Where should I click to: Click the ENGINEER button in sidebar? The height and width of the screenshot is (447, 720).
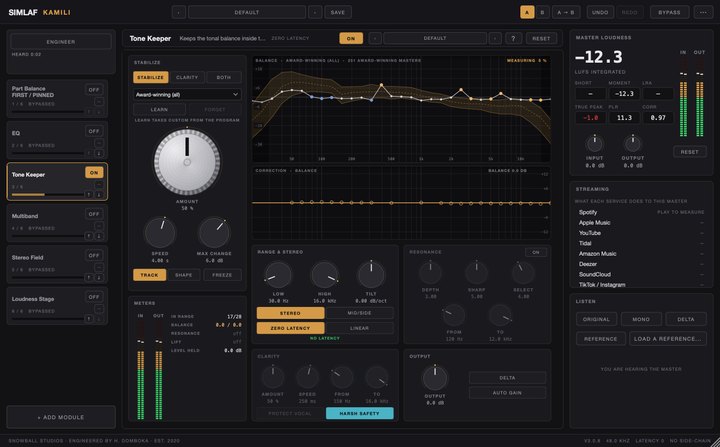coord(61,42)
